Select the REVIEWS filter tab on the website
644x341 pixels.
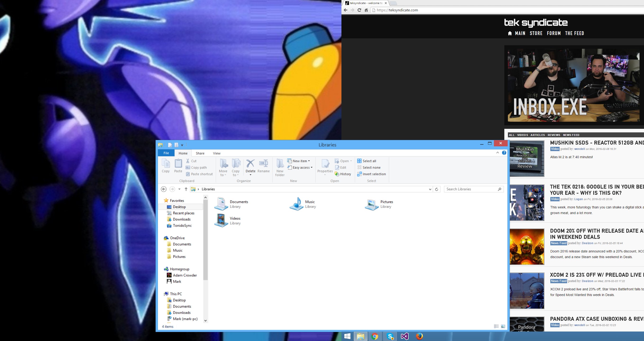[554, 135]
